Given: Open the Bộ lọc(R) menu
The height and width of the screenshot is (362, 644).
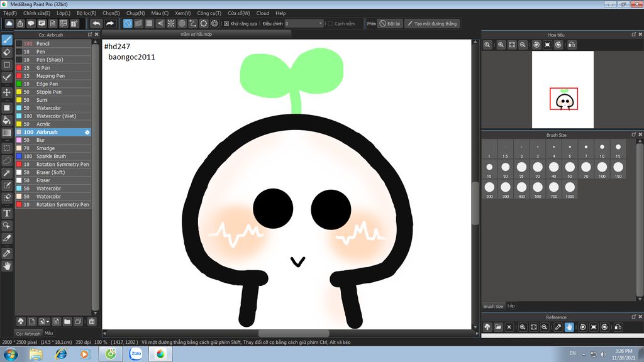Looking at the screenshot, I should point(86,13).
